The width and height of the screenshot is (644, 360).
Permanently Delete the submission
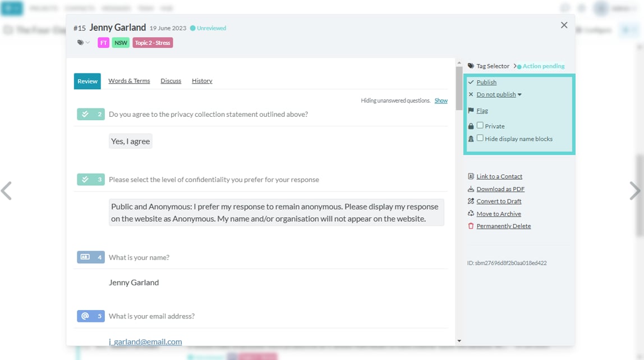click(504, 226)
